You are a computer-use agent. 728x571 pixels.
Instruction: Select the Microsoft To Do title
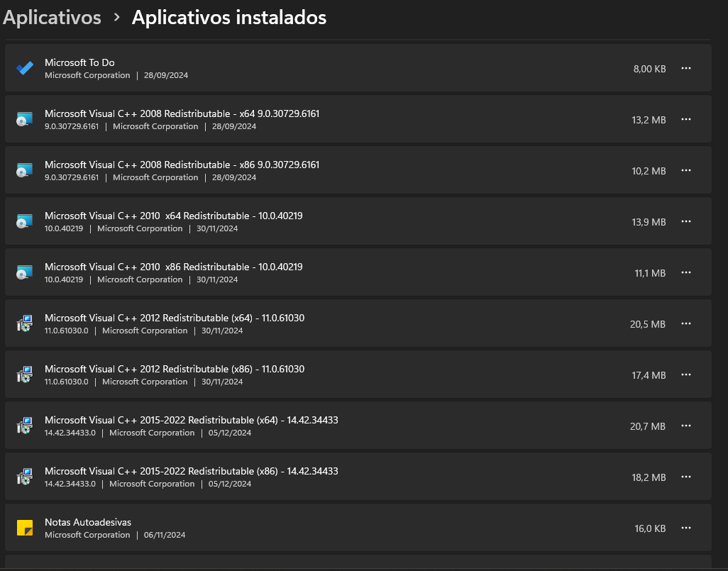(x=79, y=62)
